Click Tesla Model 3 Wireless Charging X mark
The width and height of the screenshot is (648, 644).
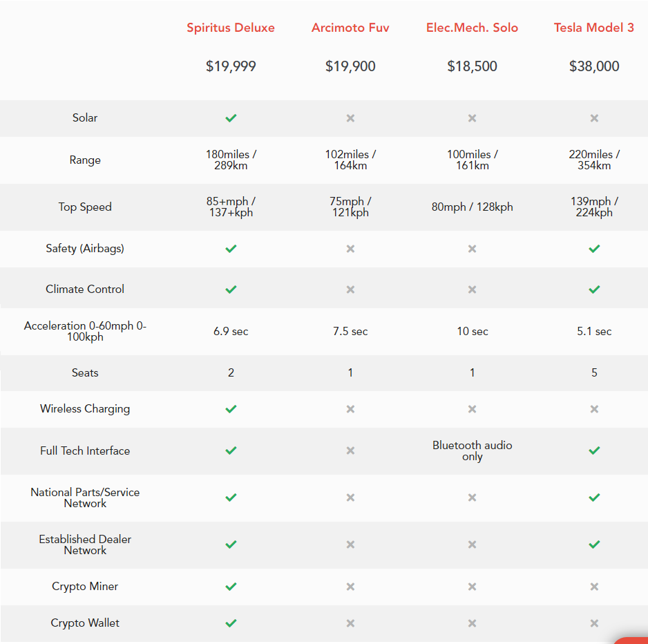click(x=594, y=409)
